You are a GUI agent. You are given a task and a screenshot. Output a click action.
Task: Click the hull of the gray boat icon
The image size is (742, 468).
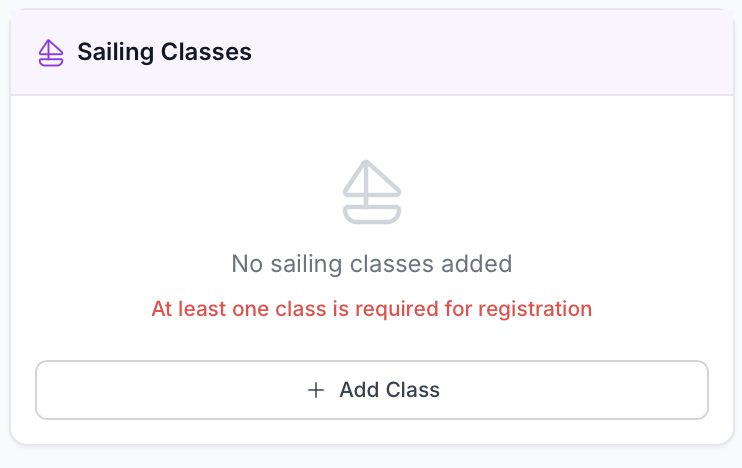(x=371, y=213)
